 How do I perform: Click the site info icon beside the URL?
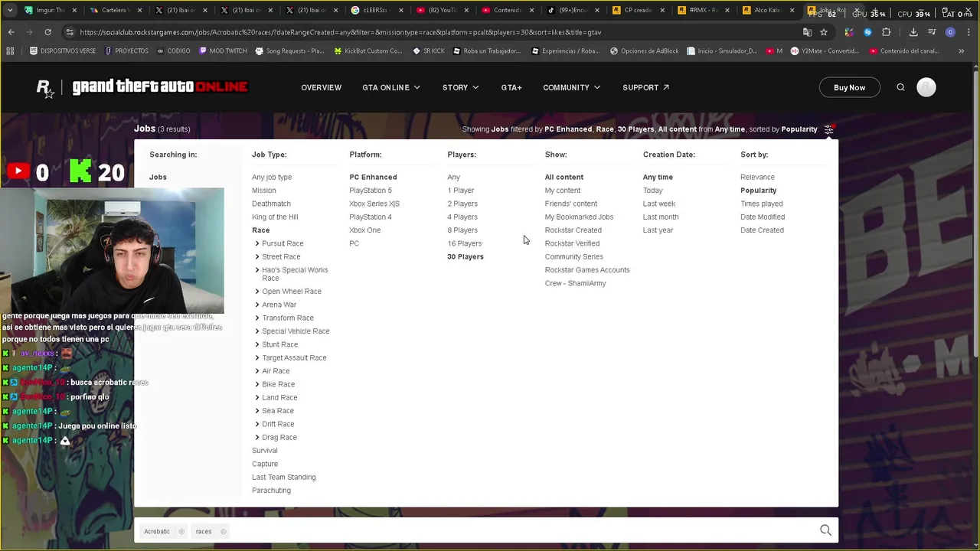tap(70, 32)
